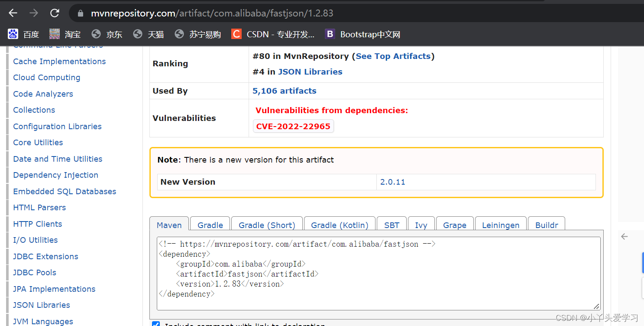Switch to the Gradle (Kotlin) tab
Screen dimensions: 644x326
[x=340, y=225]
